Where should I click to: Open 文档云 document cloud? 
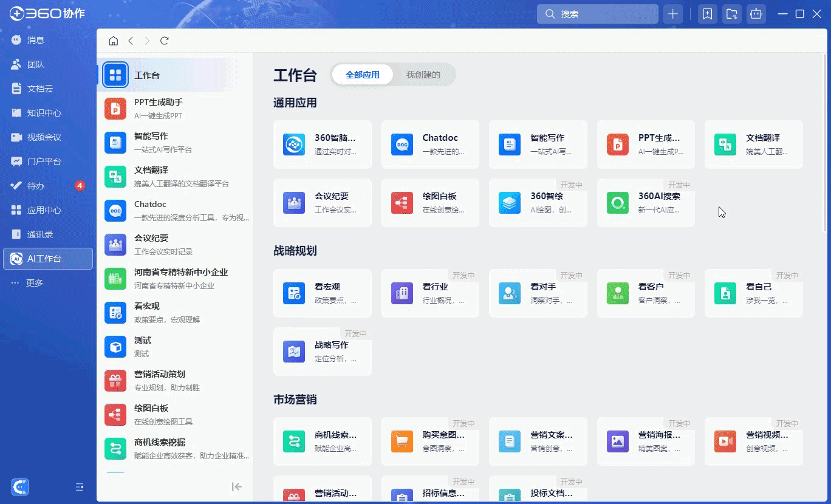coord(47,89)
